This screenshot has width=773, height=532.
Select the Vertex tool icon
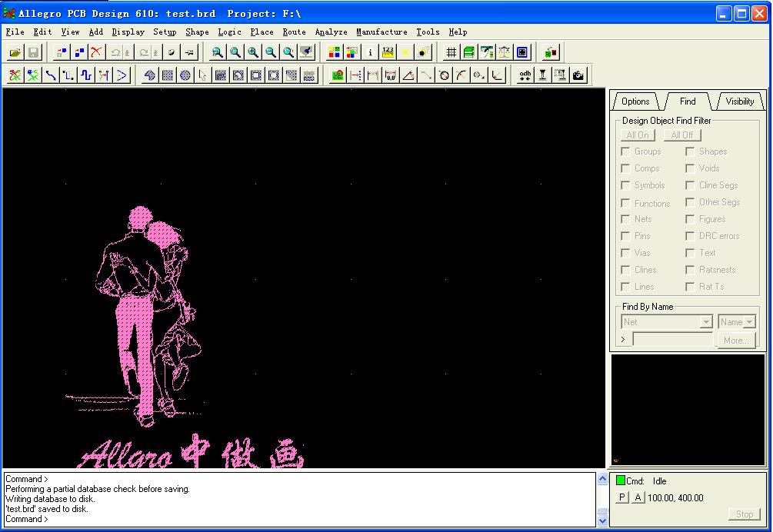[x=122, y=75]
